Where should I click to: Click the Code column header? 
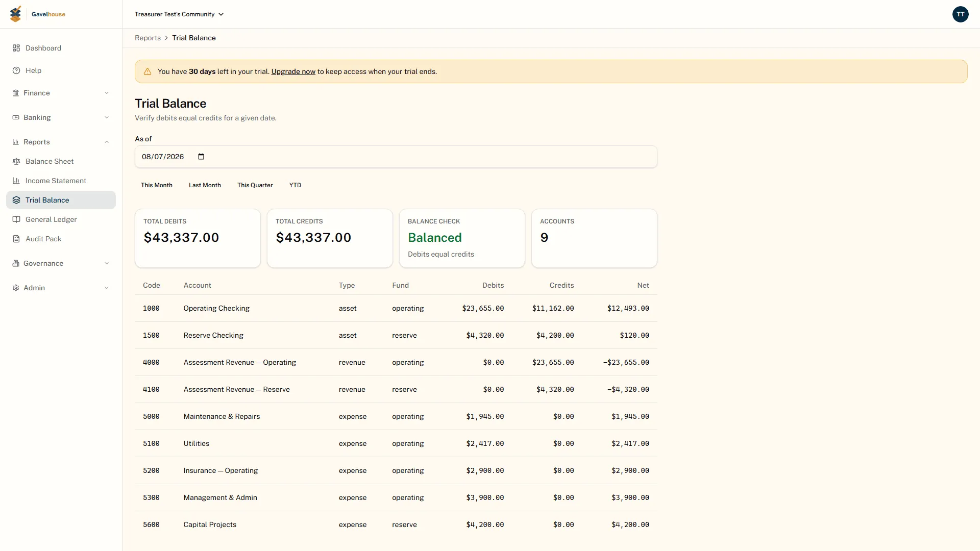[152, 285]
